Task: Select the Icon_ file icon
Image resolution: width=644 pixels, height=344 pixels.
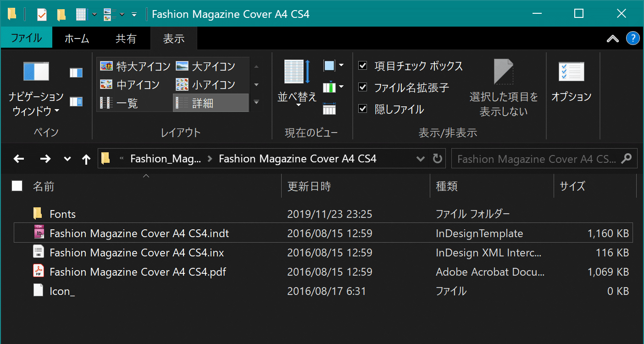Action: 39,291
